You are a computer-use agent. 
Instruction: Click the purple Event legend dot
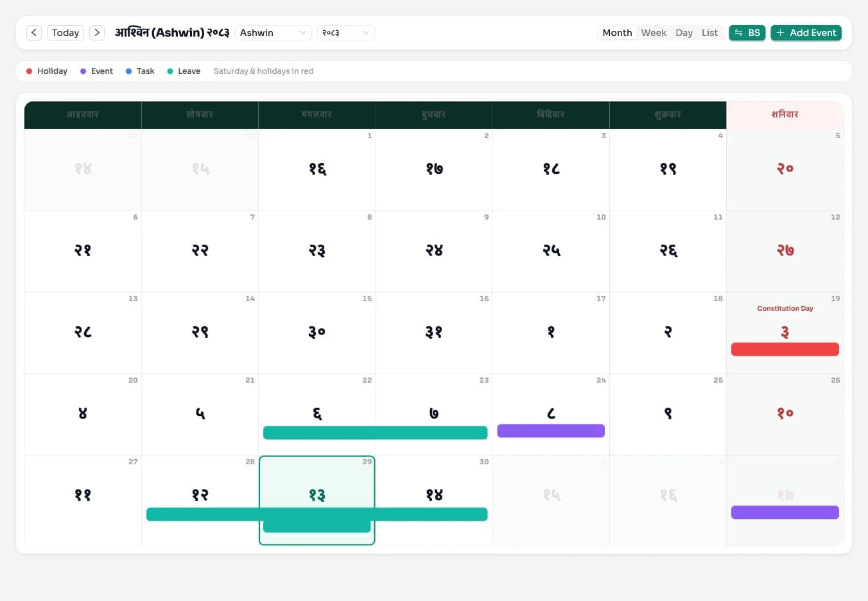click(83, 71)
